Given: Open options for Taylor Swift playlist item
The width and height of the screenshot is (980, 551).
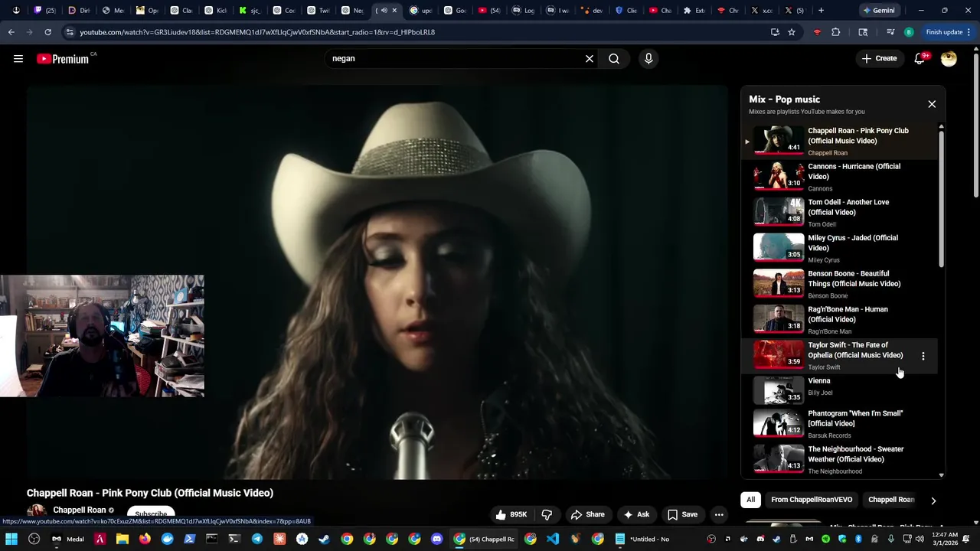Looking at the screenshot, I should tap(923, 356).
